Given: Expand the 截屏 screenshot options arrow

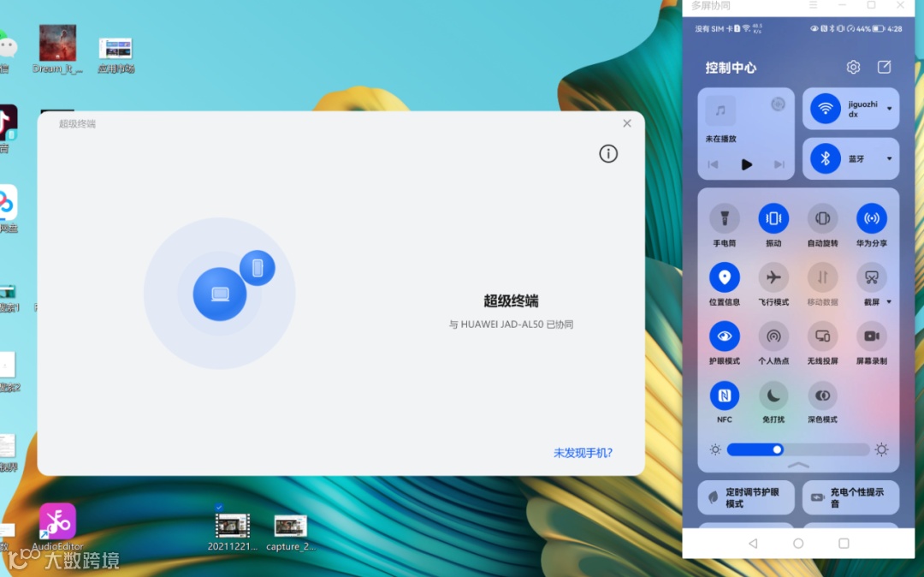Looking at the screenshot, I should tap(889, 301).
